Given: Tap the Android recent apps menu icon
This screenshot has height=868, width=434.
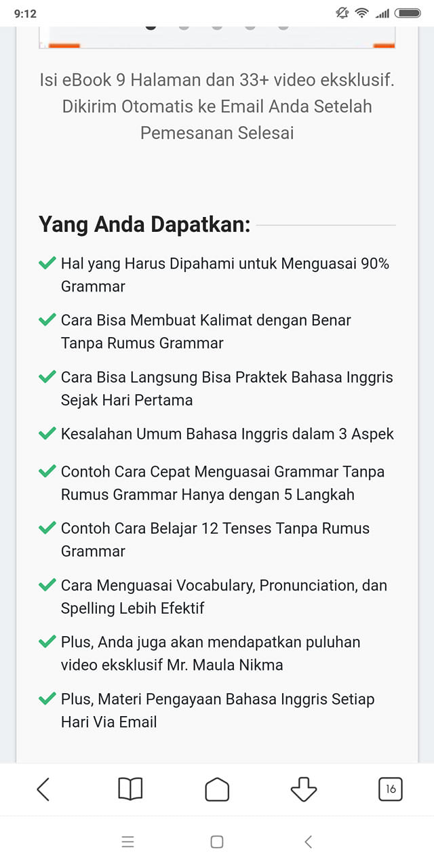Looking at the screenshot, I should click(x=127, y=842).
